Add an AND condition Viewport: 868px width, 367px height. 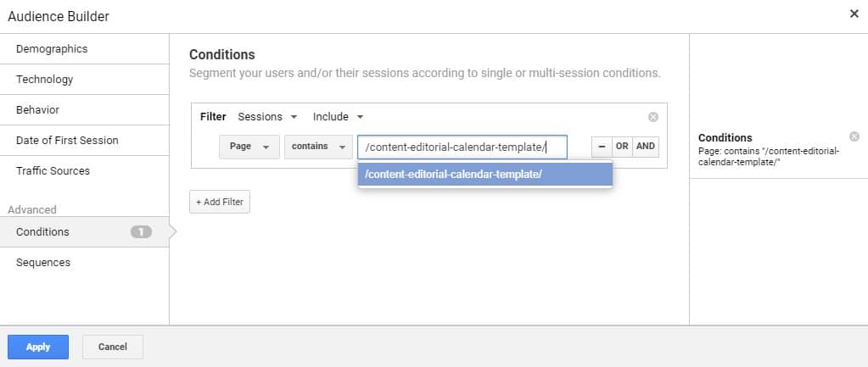646,147
